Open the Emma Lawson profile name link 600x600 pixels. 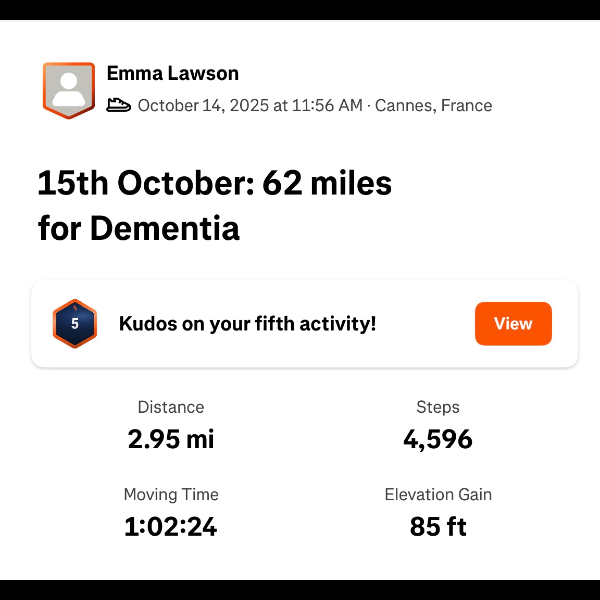(x=173, y=74)
